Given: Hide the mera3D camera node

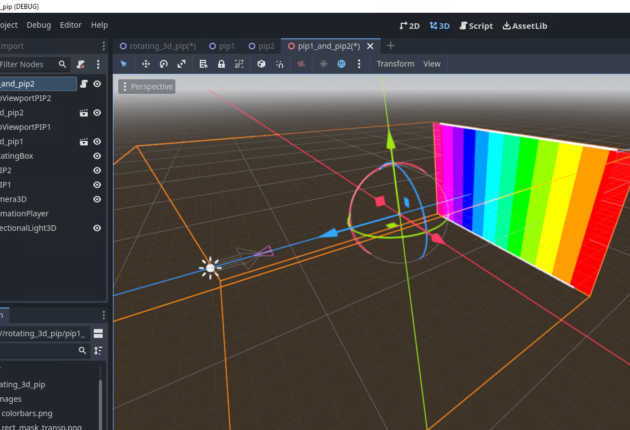Looking at the screenshot, I should [97, 199].
